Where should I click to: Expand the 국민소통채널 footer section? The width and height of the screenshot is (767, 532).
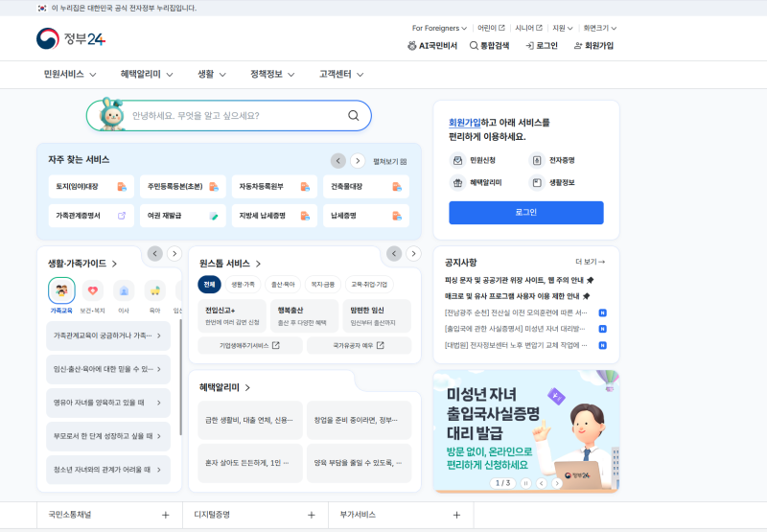click(x=109, y=515)
